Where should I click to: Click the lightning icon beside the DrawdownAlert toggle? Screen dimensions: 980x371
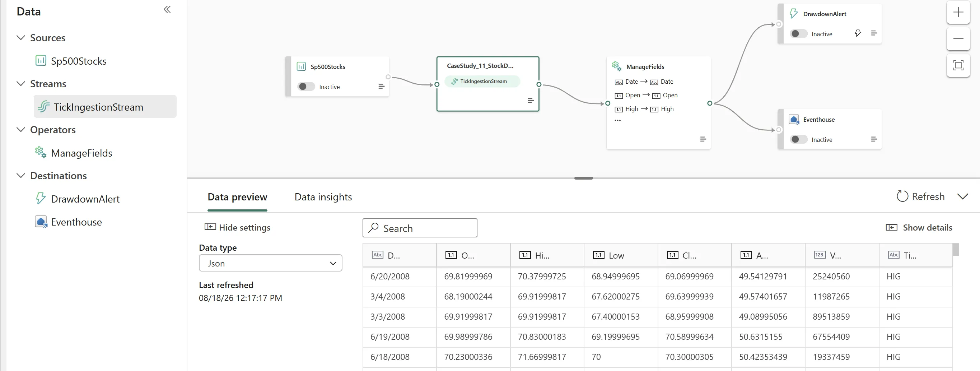click(858, 33)
